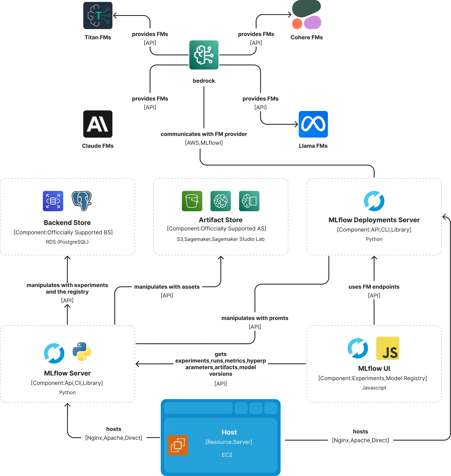Select the EC2 text in Host box
Screen dimensions: 451x476
point(227,455)
